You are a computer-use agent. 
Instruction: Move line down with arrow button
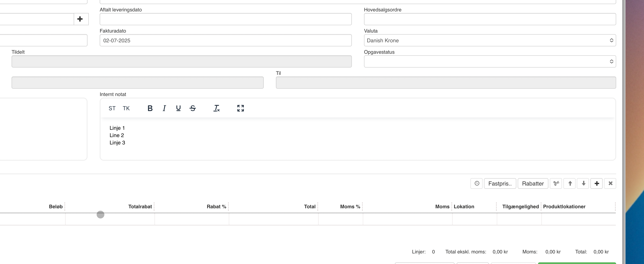click(x=583, y=184)
